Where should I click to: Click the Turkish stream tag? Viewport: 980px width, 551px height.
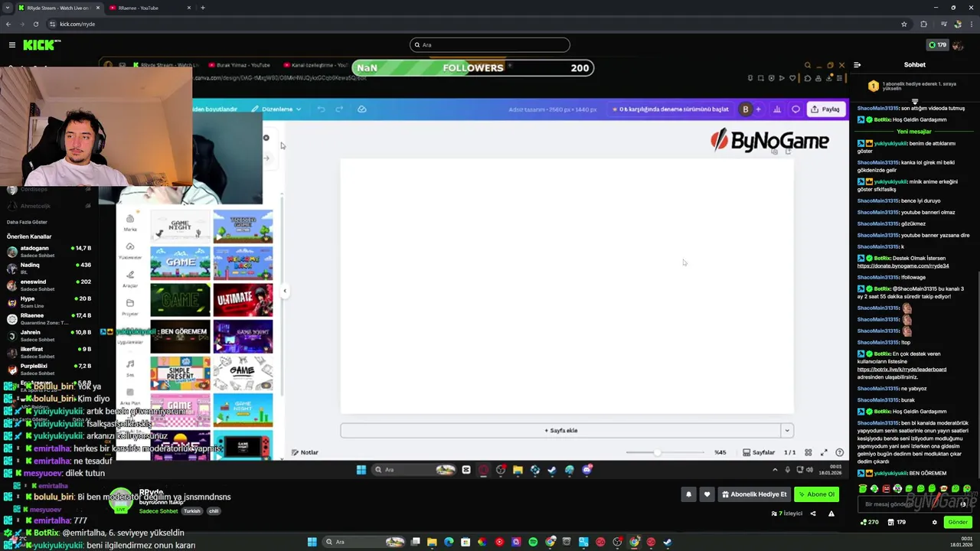[x=191, y=511]
